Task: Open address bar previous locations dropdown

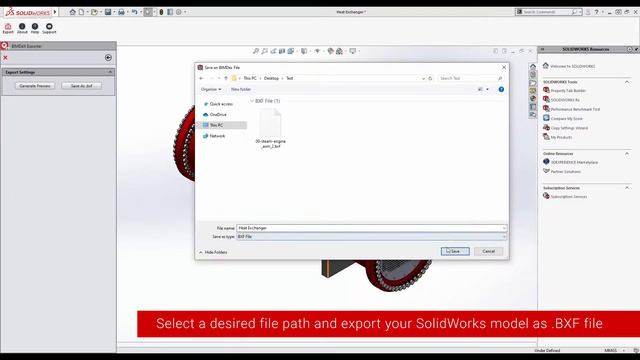Action: (x=423, y=78)
